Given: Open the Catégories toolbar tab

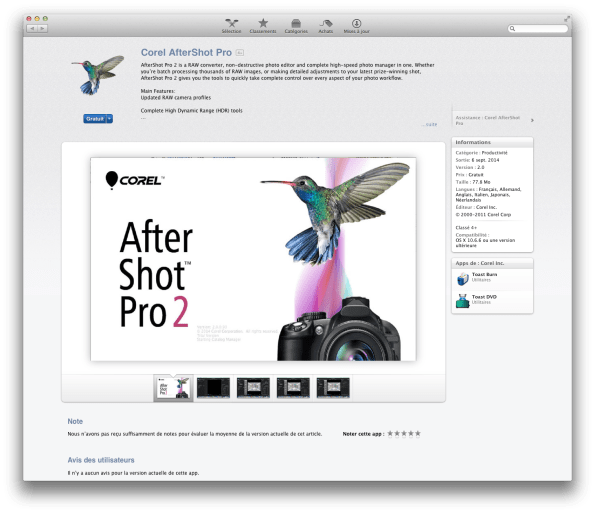Looking at the screenshot, I should pos(296,26).
